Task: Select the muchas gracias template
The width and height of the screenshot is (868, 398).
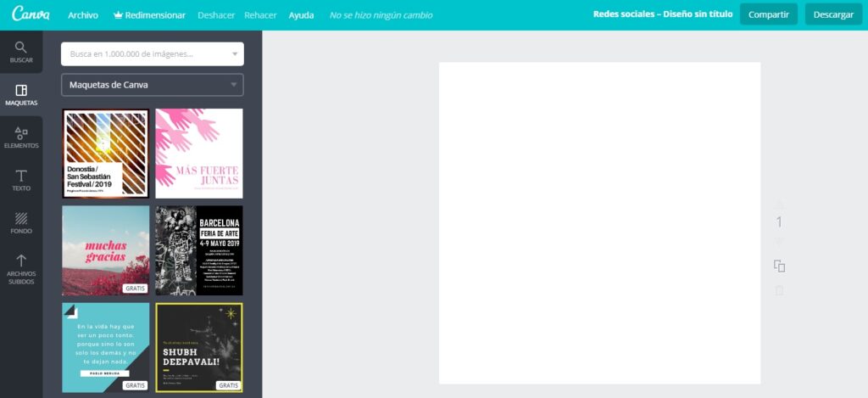Action: click(x=106, y=250)
